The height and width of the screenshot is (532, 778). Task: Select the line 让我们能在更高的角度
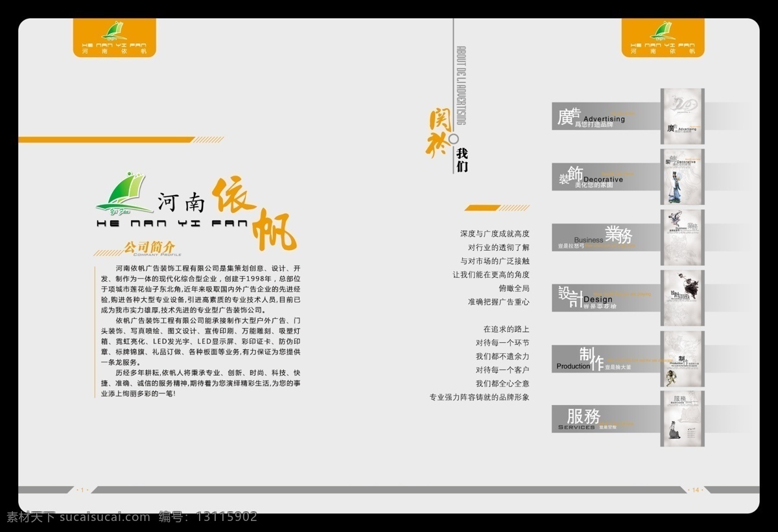point(491,275)
